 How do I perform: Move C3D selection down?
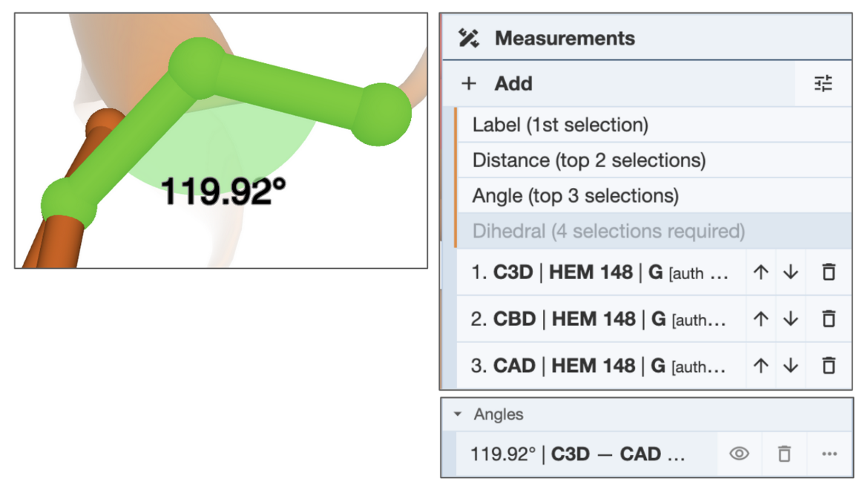[x=791, y=273]
